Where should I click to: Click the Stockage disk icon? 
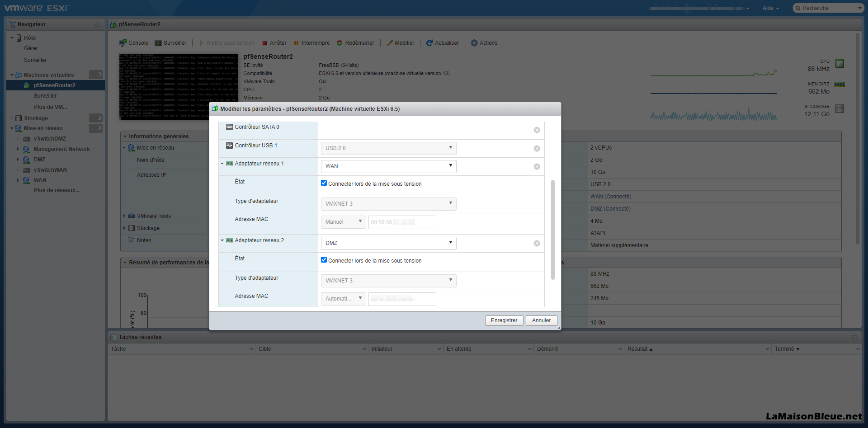pos(840,109)
